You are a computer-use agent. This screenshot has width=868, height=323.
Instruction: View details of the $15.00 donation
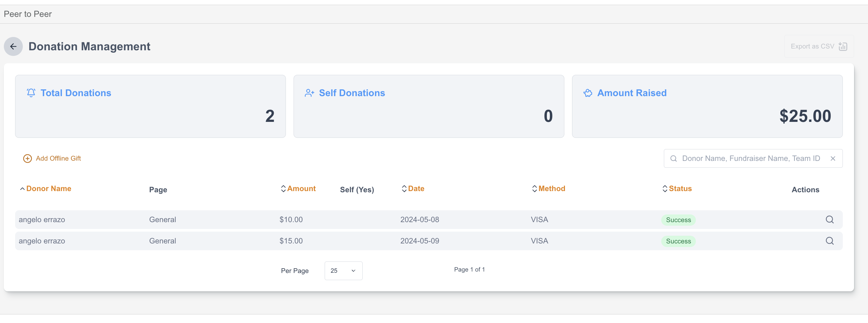829,241
